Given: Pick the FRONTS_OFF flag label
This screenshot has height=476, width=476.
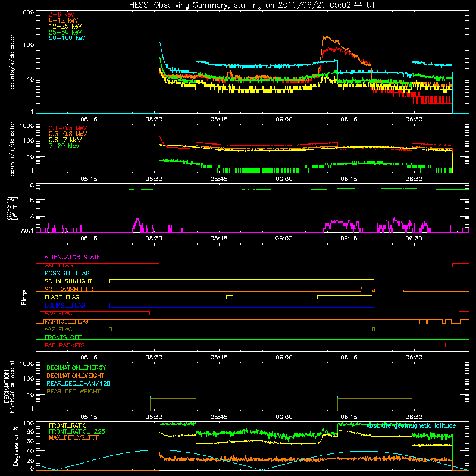Looking at the screenshot, I should point(63,337).
